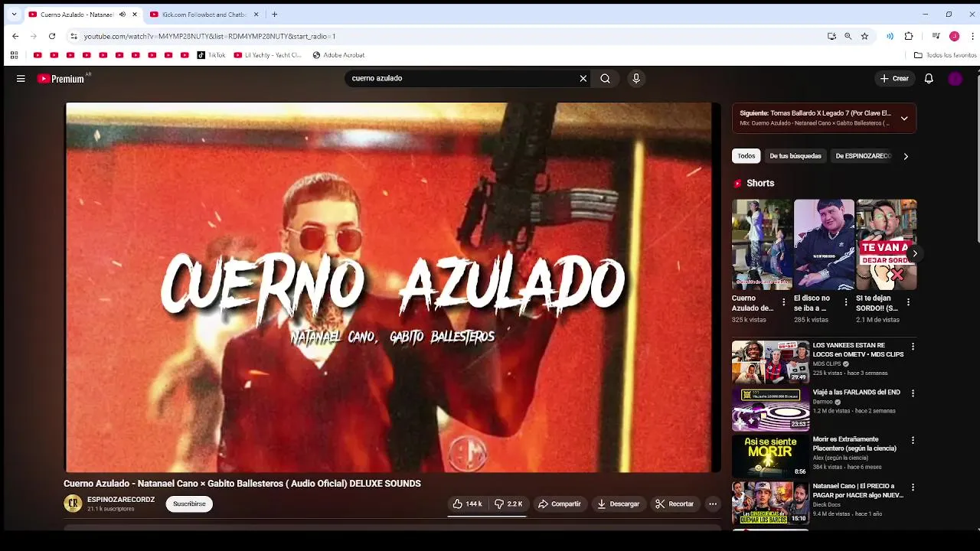Clear the search box text
The width and height of the screenshot is (980, 551).
pyautogui.click(x=583, y=78)
